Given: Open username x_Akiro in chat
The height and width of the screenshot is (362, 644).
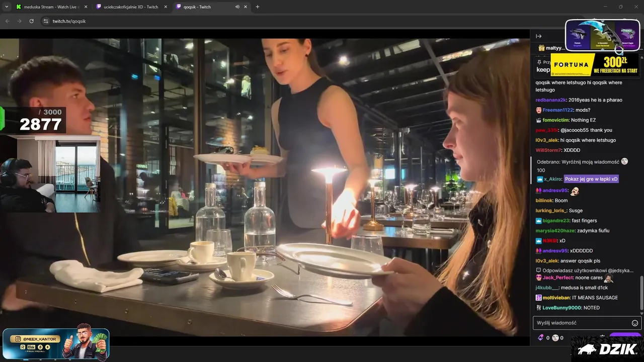Looking at the screenshot, I should coord(553,179).
